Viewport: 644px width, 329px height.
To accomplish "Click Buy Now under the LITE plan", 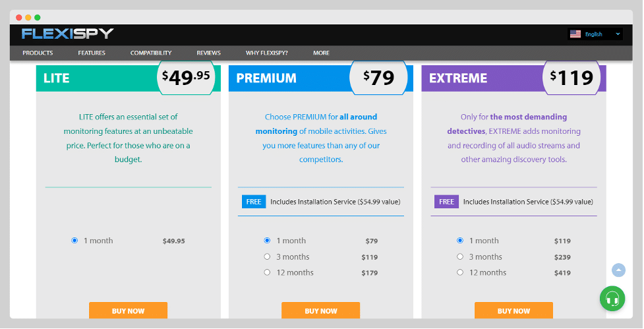I will [128, 311].
